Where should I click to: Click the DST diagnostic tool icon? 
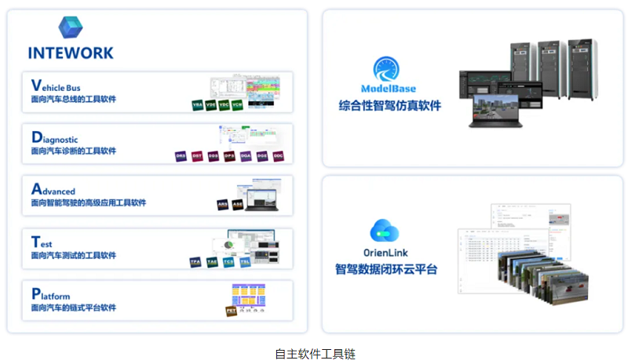click(x=197, y=156)
